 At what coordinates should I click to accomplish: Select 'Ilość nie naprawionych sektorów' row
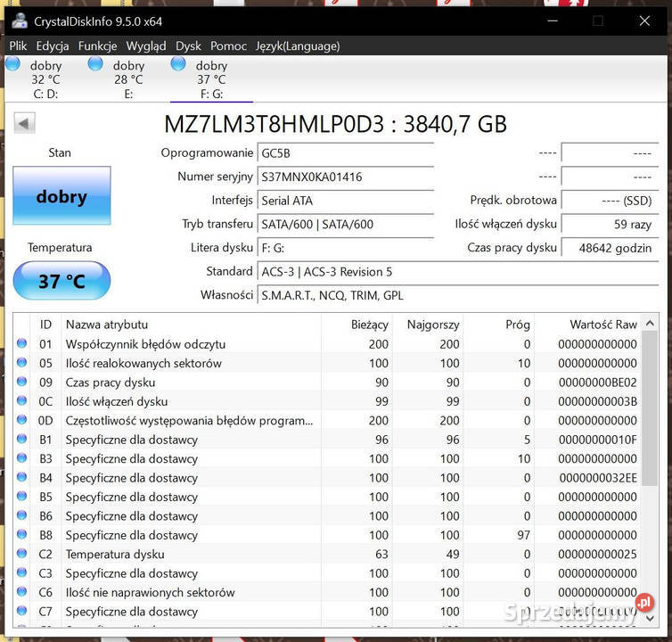(328, 592)
